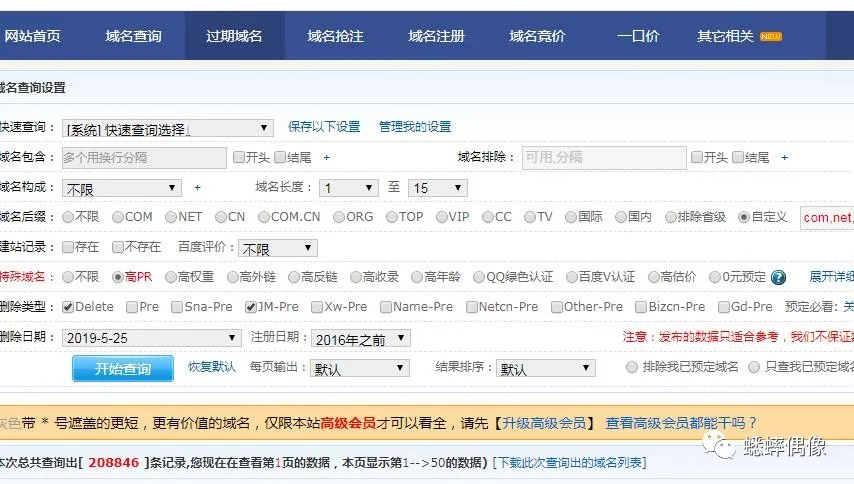Open the blue help question-mark icon
Viewport: 854px width, 484px height.
(779, 278)
